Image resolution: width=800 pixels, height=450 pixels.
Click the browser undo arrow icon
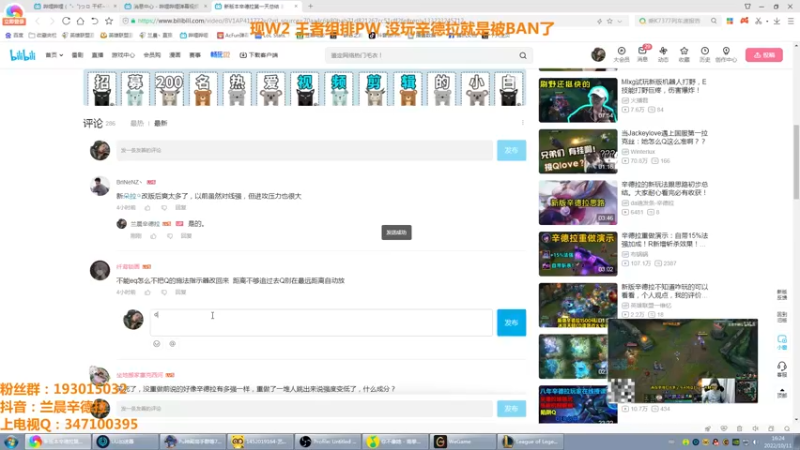coord(95,21)
